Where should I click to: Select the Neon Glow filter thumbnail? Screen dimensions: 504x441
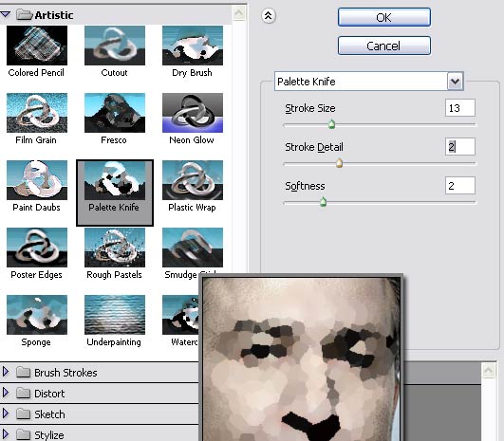(193, 113)
